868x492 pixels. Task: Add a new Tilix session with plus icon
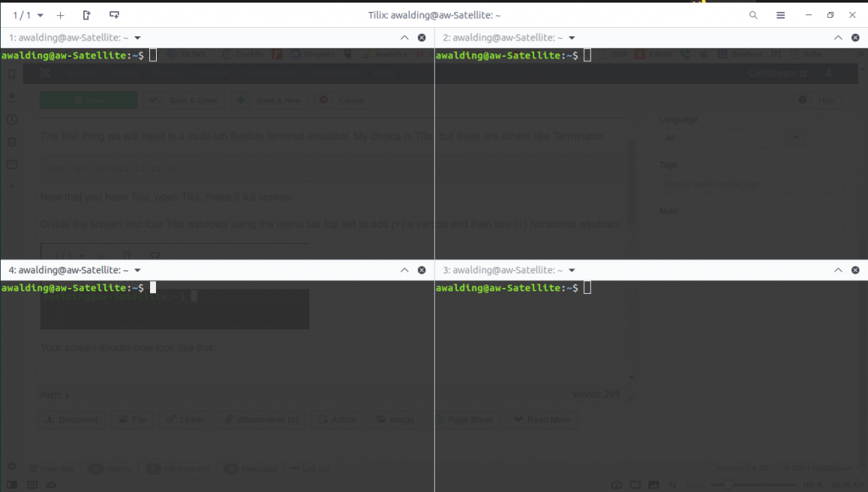click(x=60, y=15)
